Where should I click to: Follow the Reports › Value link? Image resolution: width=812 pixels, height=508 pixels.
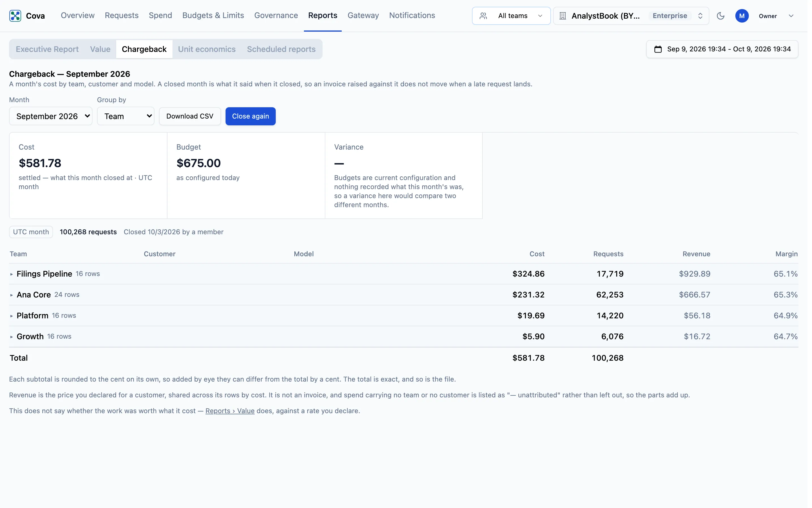pos(230,411)
